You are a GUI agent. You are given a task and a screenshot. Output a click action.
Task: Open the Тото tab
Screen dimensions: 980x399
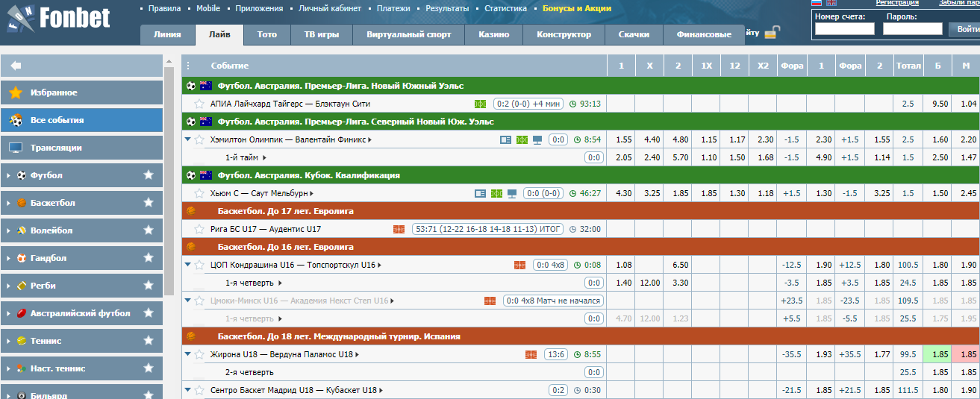point(266,34)
